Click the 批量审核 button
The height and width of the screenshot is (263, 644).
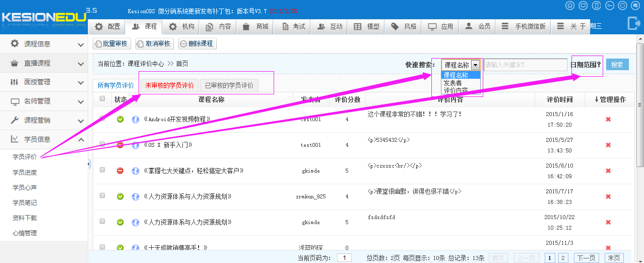(x=111, y=44)
